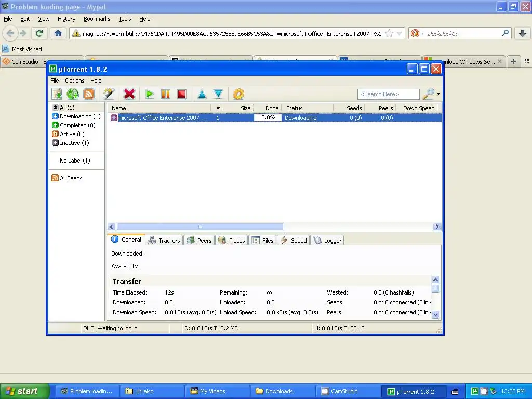Open All Feeds in sidebar
This screenshot has height=399, width=532.
pos(67,178)
